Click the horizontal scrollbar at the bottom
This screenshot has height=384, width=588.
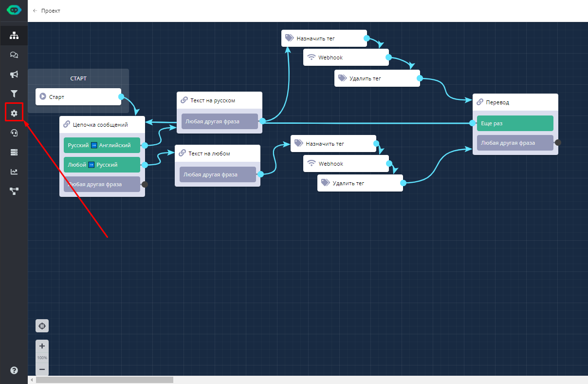104,380
